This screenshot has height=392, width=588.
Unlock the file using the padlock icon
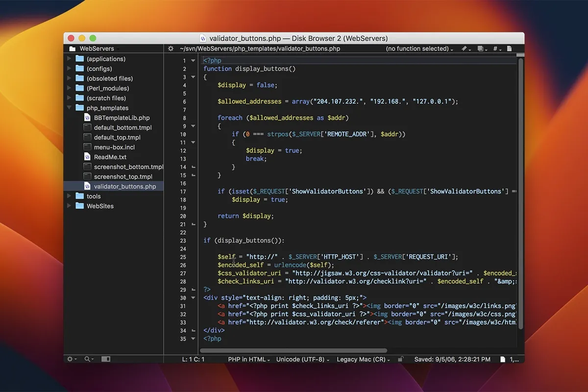click(401, 359)
